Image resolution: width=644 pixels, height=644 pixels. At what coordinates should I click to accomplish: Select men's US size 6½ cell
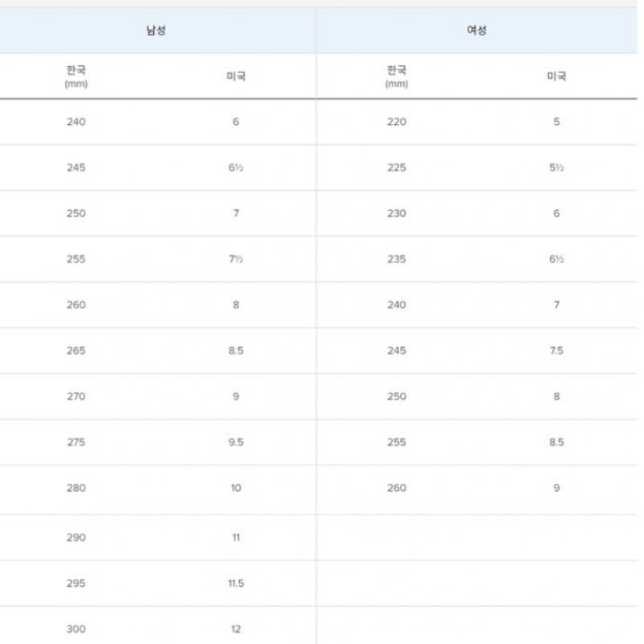pos(236,168)
